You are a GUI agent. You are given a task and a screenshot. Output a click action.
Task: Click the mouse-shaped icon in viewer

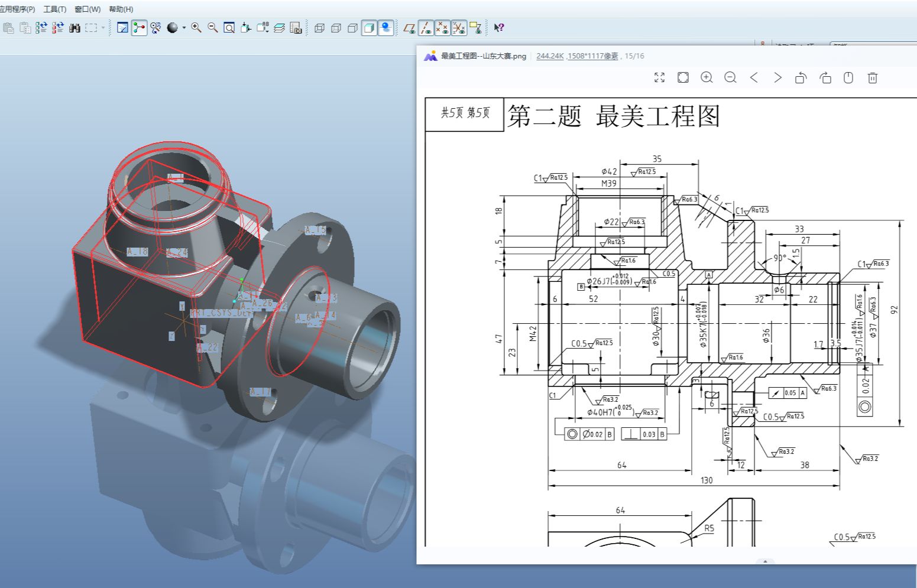click(848, 77)
